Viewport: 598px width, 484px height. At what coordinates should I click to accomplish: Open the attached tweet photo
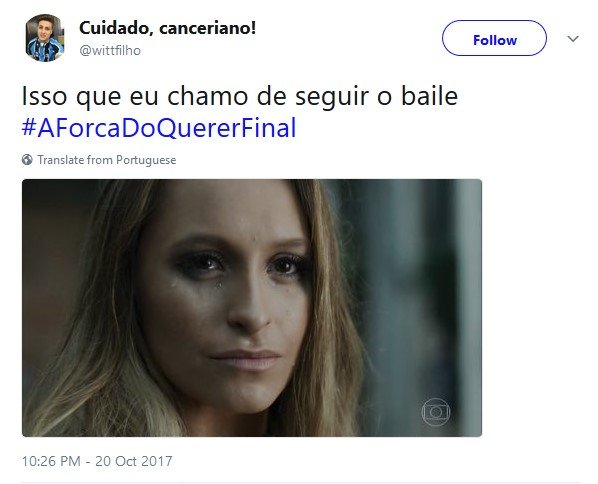(252, 308)
